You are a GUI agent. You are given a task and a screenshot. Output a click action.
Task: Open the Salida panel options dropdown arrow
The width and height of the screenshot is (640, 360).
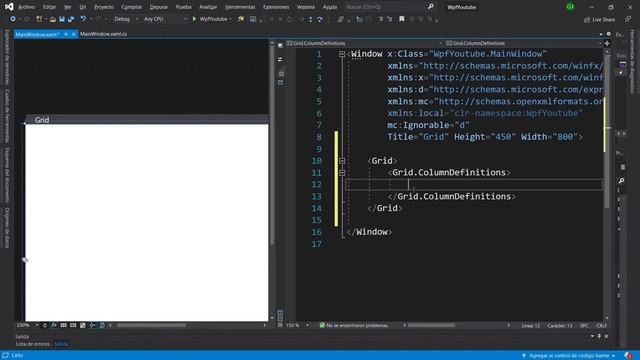(x=592, y=336)
